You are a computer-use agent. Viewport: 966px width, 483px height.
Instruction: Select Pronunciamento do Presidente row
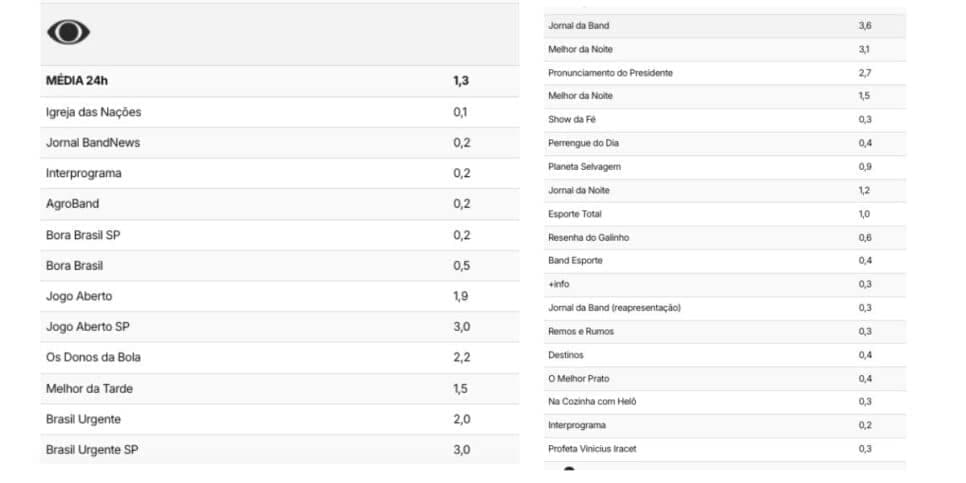[725, 73]
